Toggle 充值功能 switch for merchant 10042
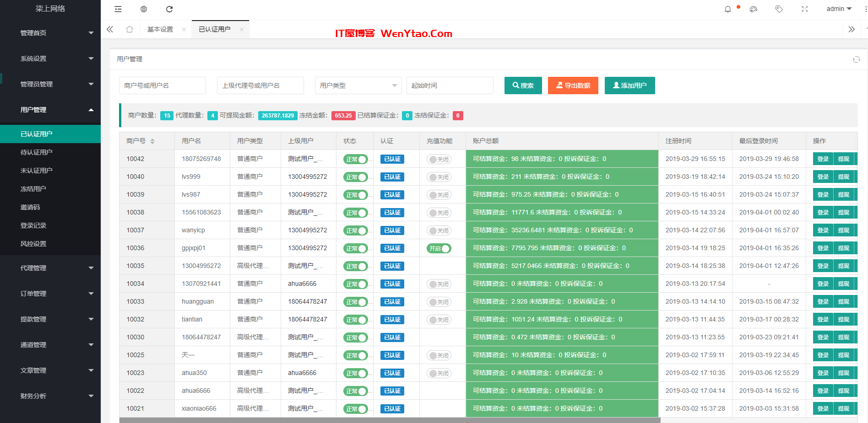This screenshot has width=868, height=423. pyautogui.click(x=439, y=159)
